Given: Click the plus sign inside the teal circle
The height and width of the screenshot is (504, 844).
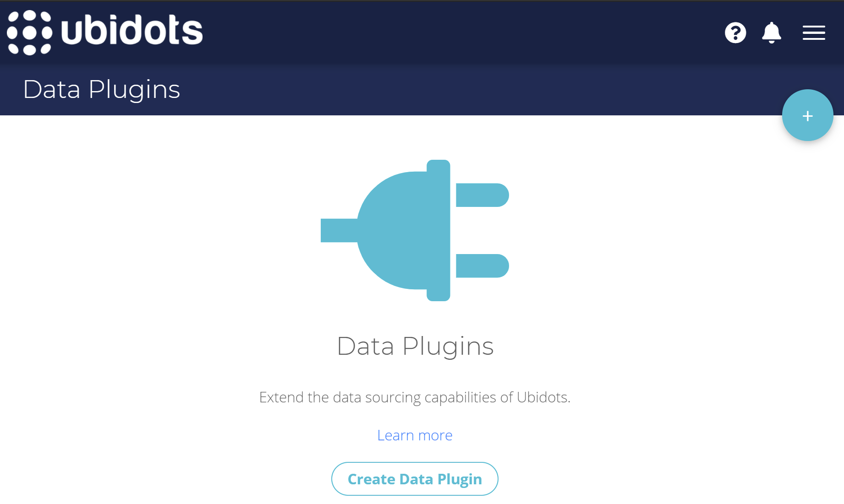Looking at the screenshot, I should click(x=807, y=116).
